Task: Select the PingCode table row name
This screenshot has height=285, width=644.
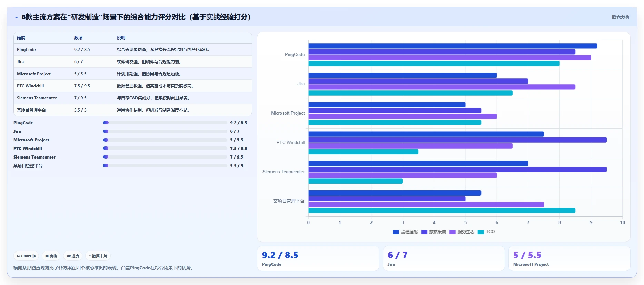Action: click(x=26, y=50)
